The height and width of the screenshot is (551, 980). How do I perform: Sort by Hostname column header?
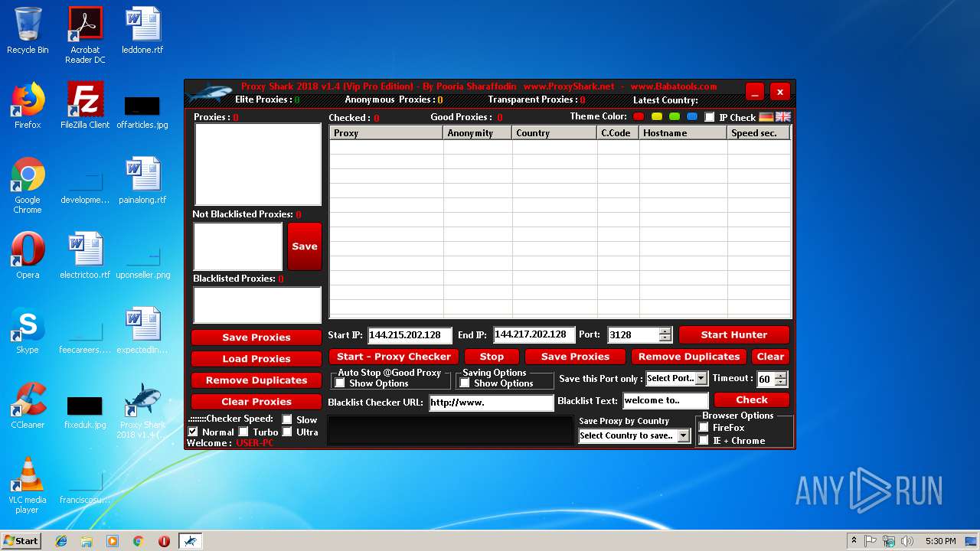click(x=684, y=133)
